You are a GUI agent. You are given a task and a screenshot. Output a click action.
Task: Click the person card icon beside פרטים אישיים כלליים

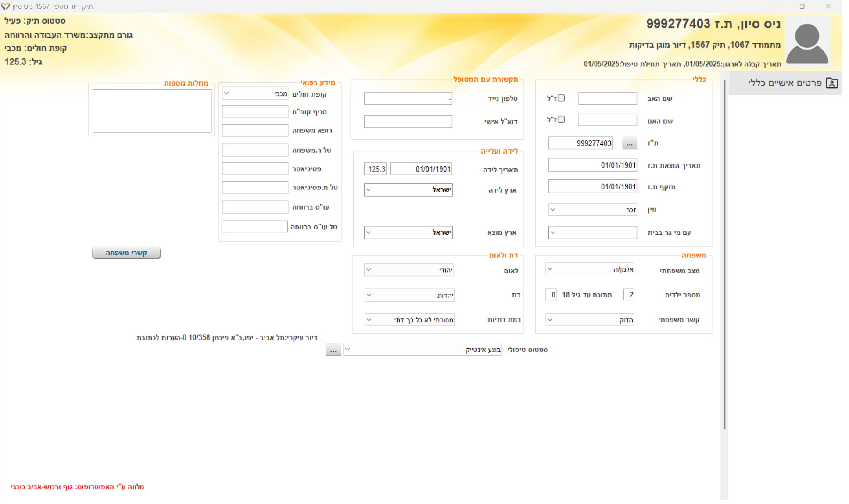(831, 83)
